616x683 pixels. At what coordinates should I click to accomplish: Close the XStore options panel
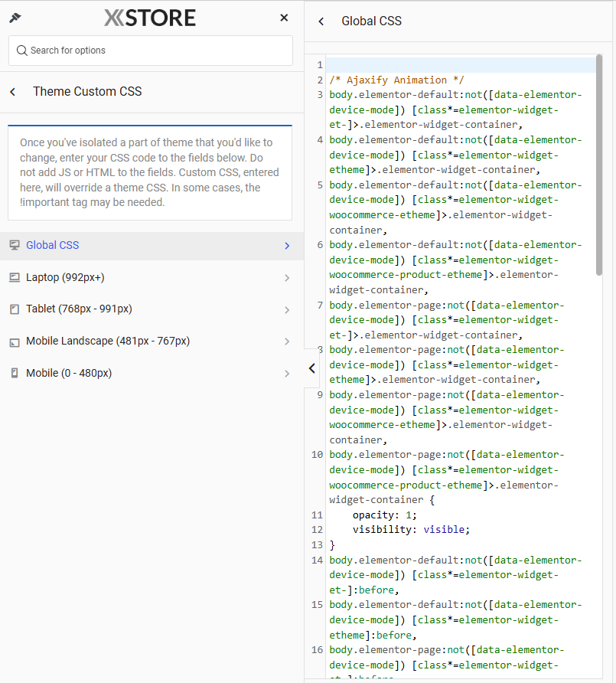[x=284, y=18]
